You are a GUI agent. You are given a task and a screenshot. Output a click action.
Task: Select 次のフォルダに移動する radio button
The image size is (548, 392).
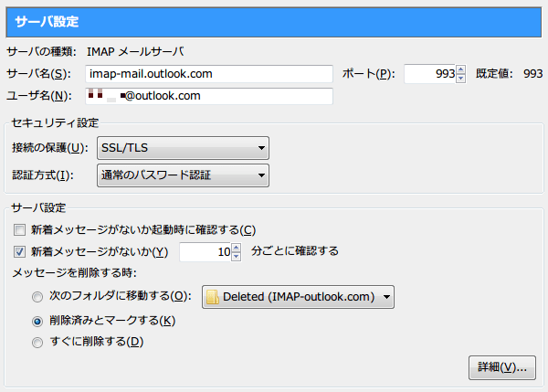(x=37, y=297)
